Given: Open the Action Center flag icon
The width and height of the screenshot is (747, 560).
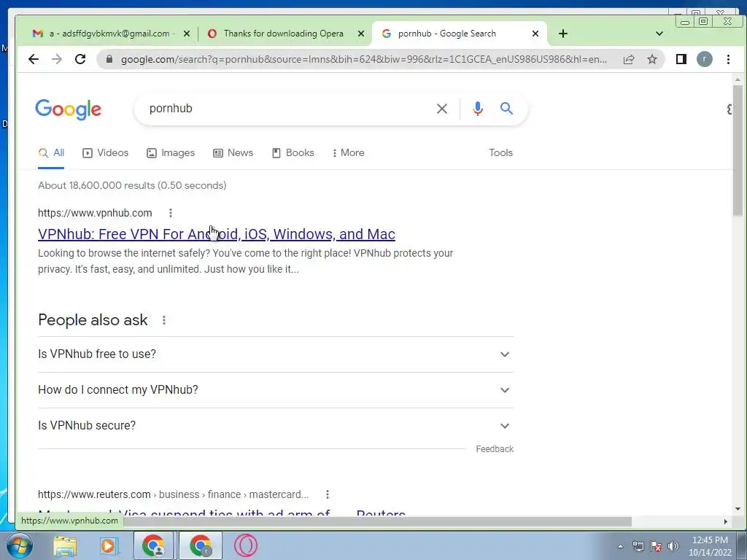Looking at the screenshot, I should (656, 546).
